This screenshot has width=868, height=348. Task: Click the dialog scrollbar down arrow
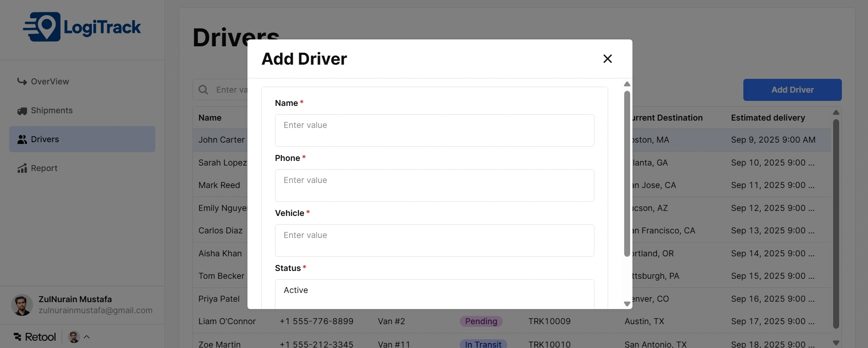pyautogui.click(x=627, y=304)
